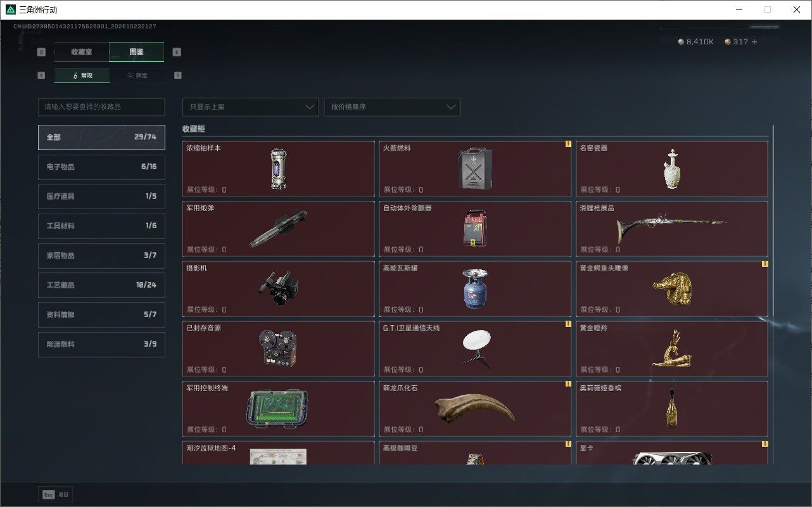Click the 摄影机 camera image
Screen dimensions: 812x507
(279, 288)
